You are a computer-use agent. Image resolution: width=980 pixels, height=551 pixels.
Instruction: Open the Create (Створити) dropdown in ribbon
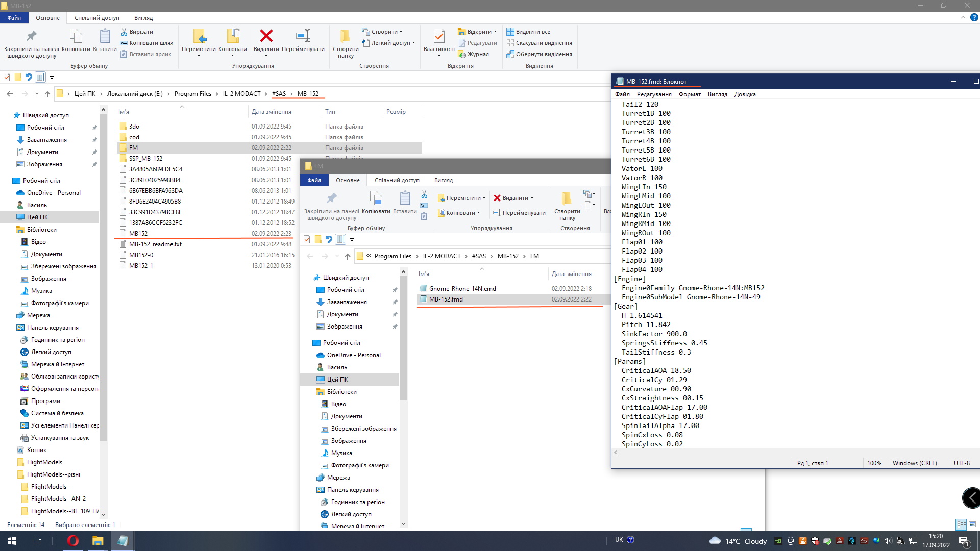pyautogui.click(x=383, y=32)
